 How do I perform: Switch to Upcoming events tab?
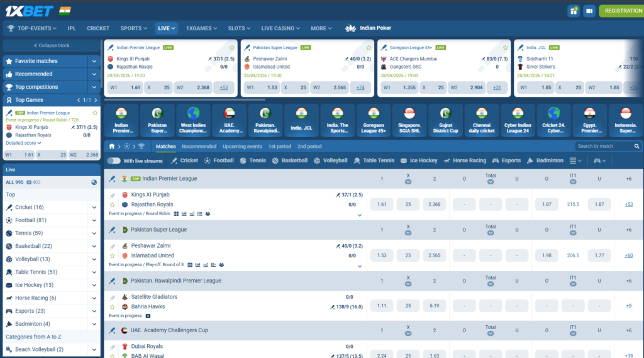point(242,147)
